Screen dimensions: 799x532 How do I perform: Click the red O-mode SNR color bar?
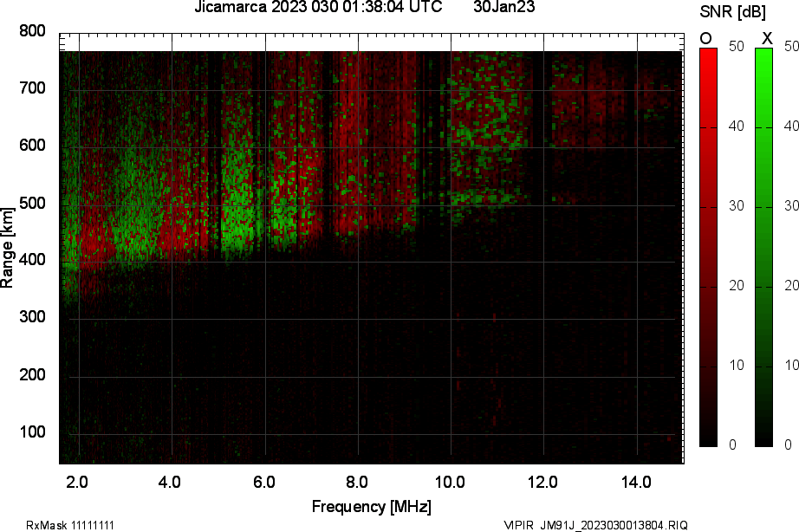708,247
